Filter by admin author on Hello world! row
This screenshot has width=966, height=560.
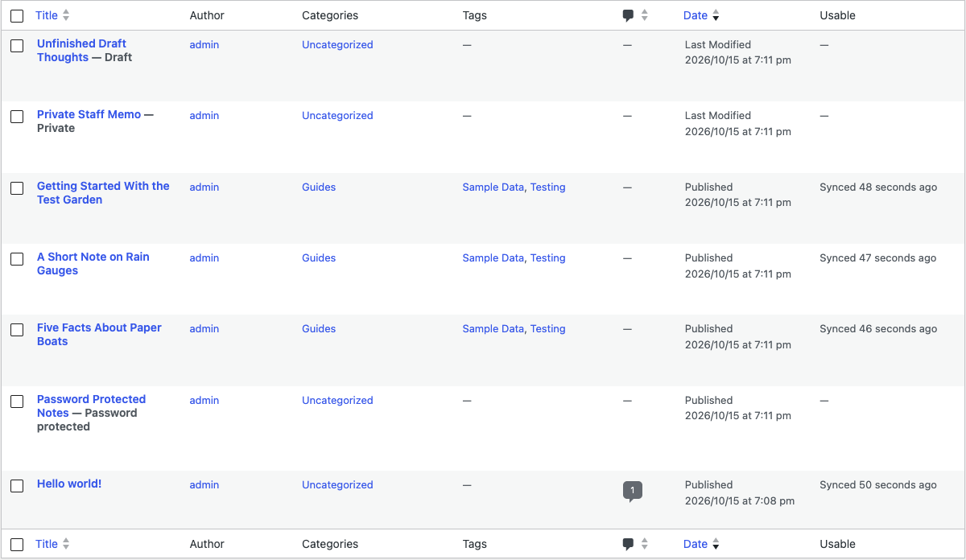click(204, 484)
